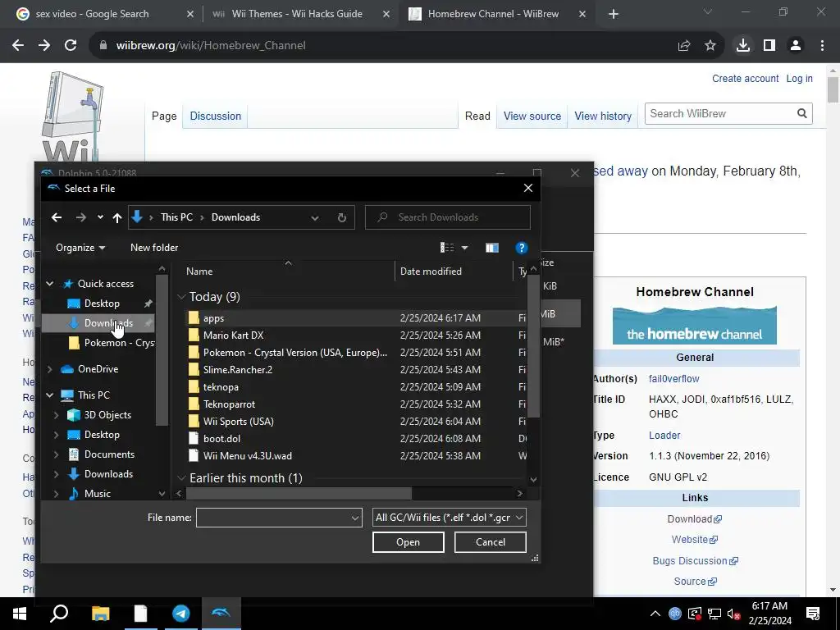Screen dimensions: 840x630
Task: Click the File name input box
Action: click(273, 518)
